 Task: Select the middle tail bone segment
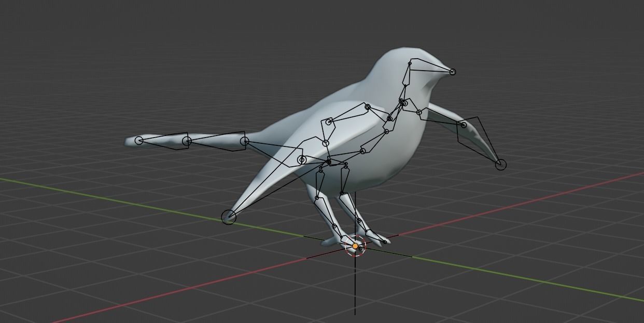click(216, 141)
